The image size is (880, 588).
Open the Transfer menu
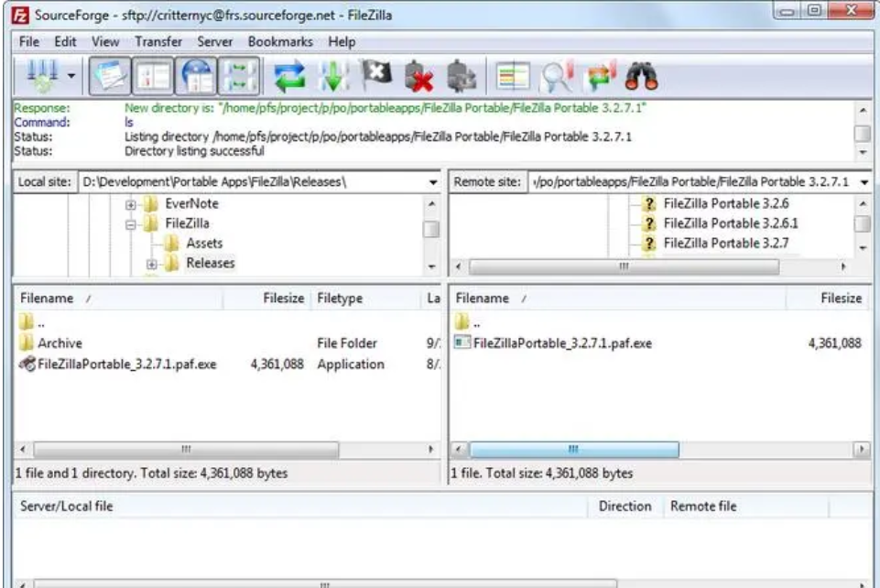pos(158,42)
